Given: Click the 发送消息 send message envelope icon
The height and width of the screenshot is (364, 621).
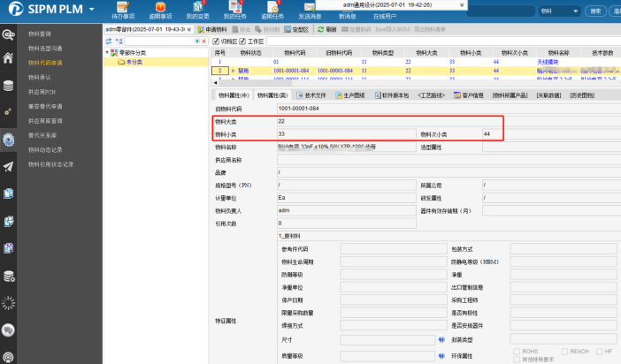Looking at the screenshot, I should click(310, 7).
